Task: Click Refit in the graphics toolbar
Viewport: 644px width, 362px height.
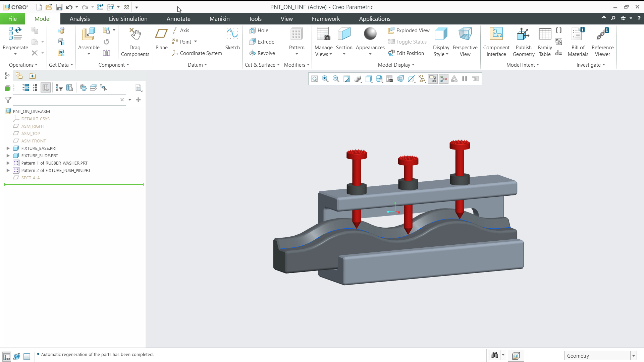Action: pos(314,79)
